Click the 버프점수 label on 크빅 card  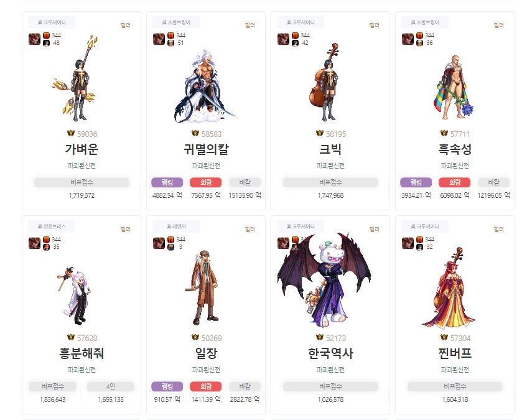(x=330, y=182)
